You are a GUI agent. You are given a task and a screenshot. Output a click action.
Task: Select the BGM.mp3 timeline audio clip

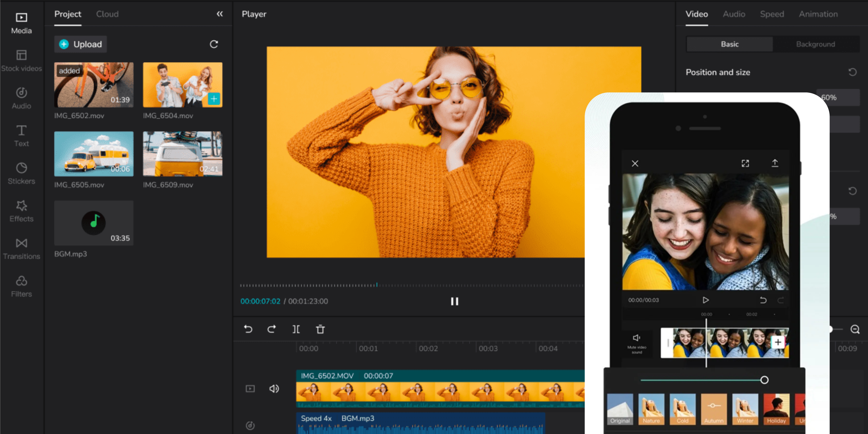[421, 423]
